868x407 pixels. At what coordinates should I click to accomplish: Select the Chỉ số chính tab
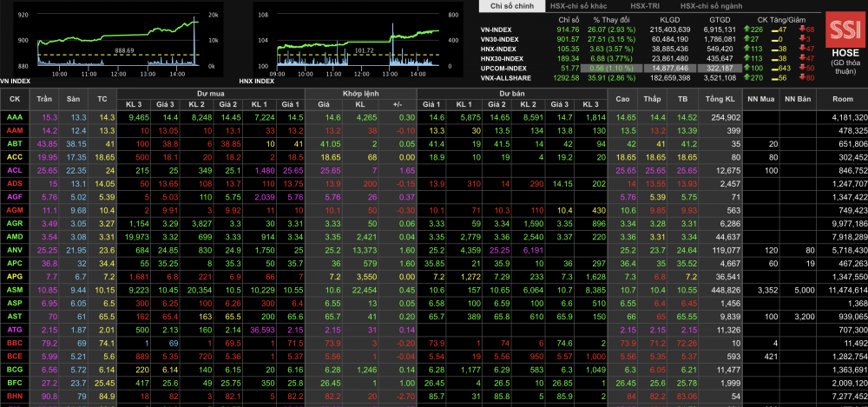point(512,6)
